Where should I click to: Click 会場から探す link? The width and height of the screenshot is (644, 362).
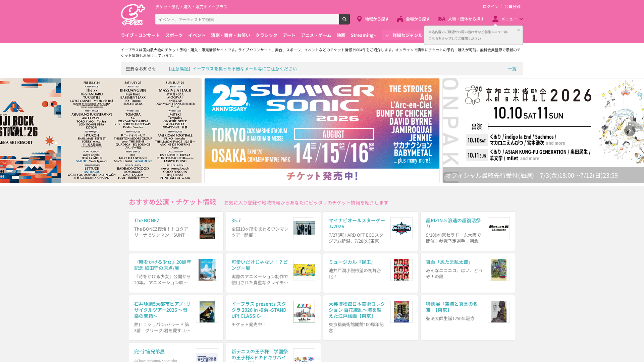point(418,19)
